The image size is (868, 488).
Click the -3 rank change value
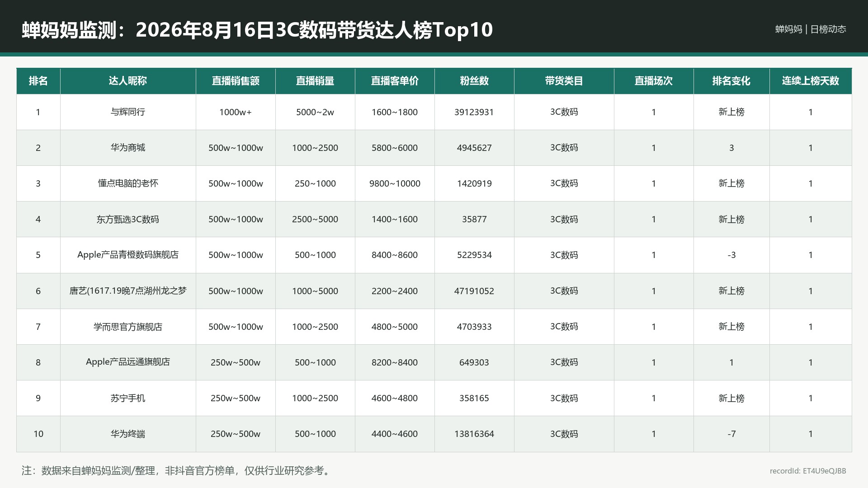[731, 255]
